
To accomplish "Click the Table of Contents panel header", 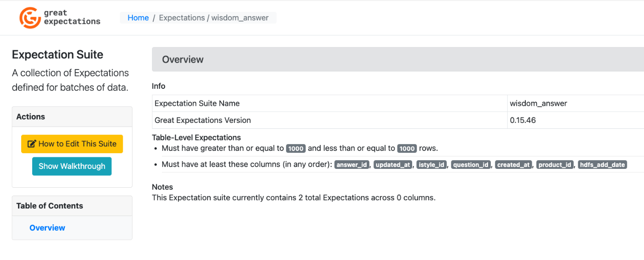I will tap(72, 206).
